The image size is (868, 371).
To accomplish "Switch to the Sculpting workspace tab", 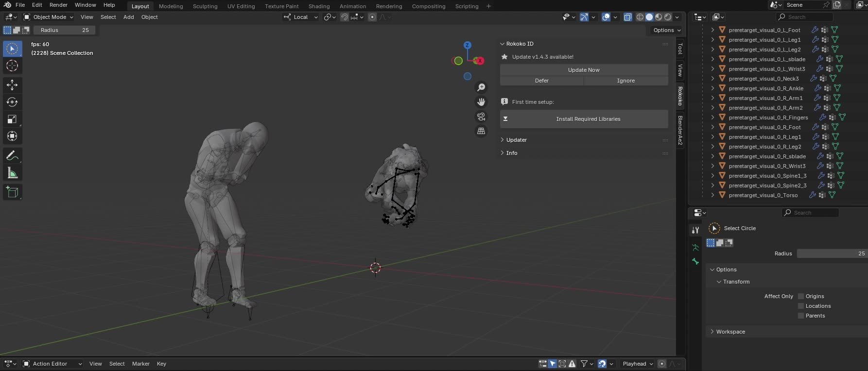I will pyautogui.click(x=205, y=6).
